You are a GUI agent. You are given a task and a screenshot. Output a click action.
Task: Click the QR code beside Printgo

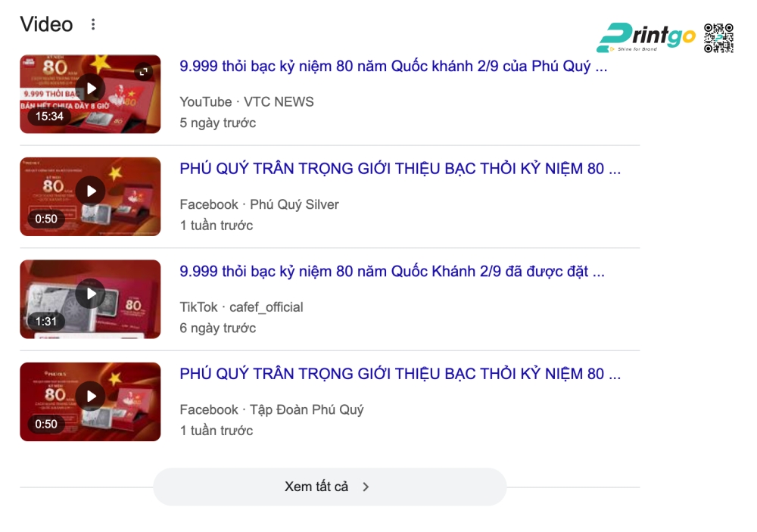pos(718,38)
